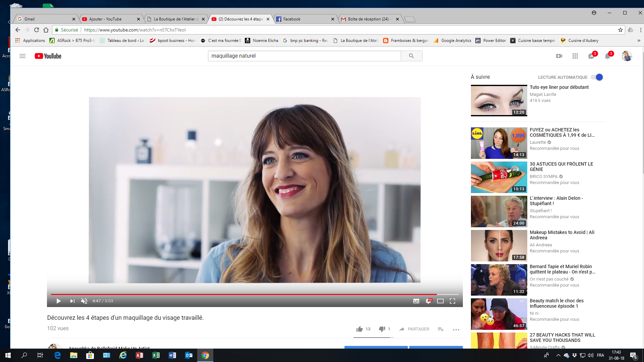Open the Applications bookmark
Viewport: 644px width, 362px height.
(30, 41)
